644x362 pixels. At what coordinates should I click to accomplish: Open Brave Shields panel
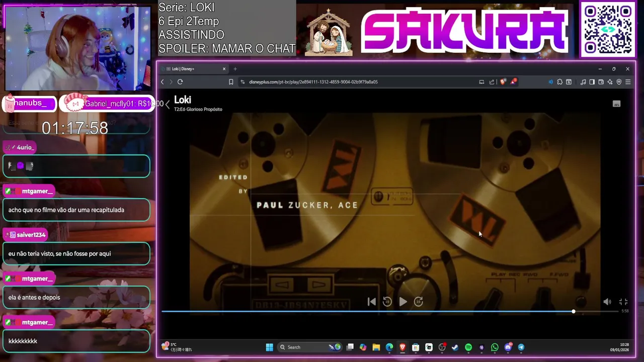(x=503, y=81)
